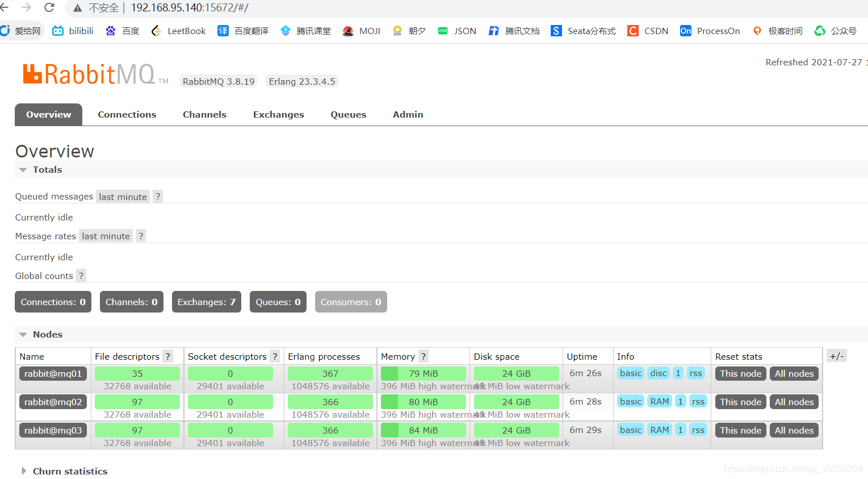Viewport: 868px width, 479px height.
Task: Open the MOJI bookmark
Action: coord(361,31)
